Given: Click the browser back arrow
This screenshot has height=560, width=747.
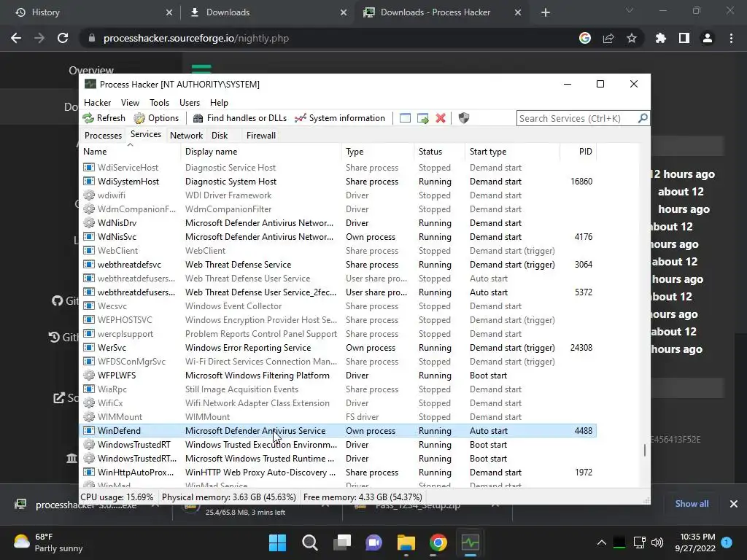Looking at the screenshot, I should [16, 38].
